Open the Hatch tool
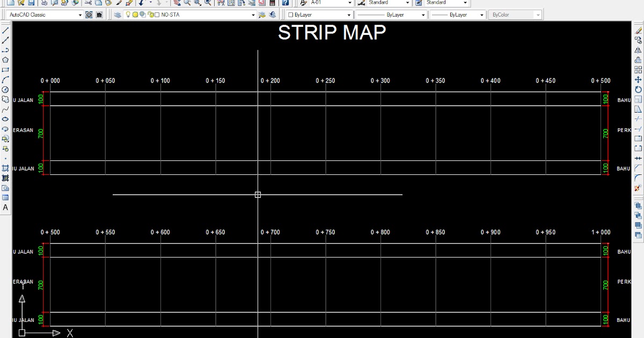Screen dimensions: 644x338 (6, 168)
